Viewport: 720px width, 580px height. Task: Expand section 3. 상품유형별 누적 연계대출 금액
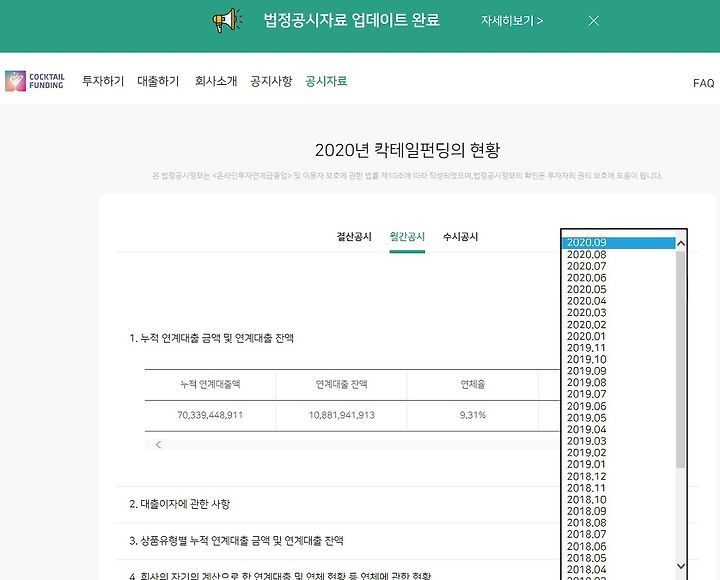[x=236, y=541]
